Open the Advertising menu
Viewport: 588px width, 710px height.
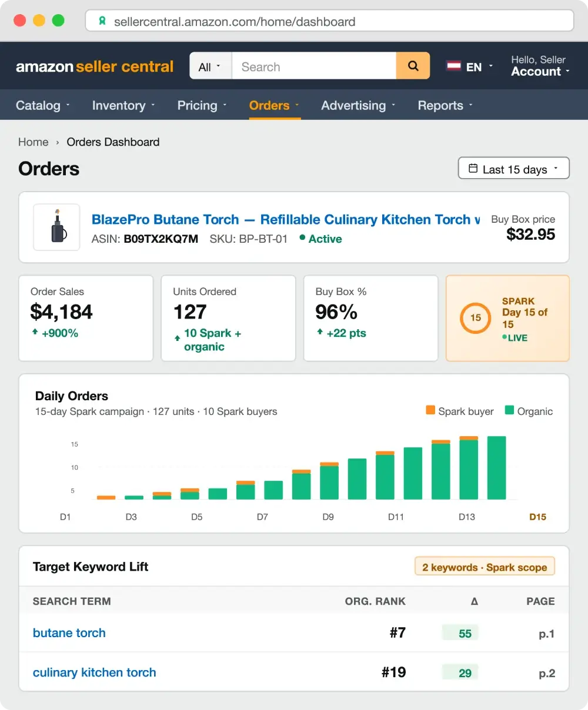pyautogui.click(x=358, y=105)
